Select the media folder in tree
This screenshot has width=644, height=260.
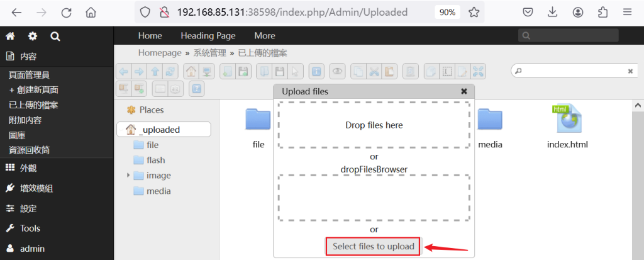click(158, 191)
